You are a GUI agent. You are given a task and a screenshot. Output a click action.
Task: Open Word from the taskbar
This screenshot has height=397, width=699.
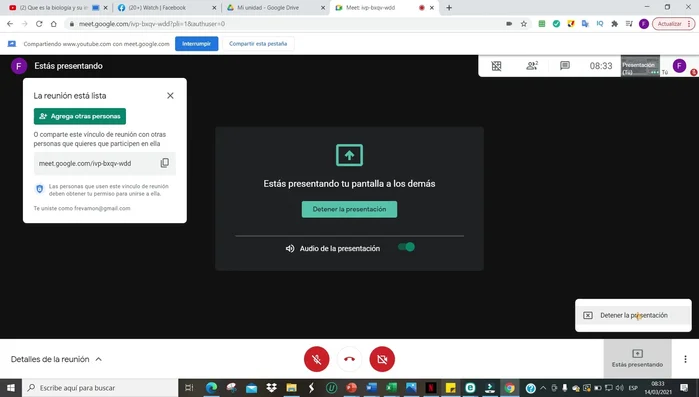click(x=371, y=388)
